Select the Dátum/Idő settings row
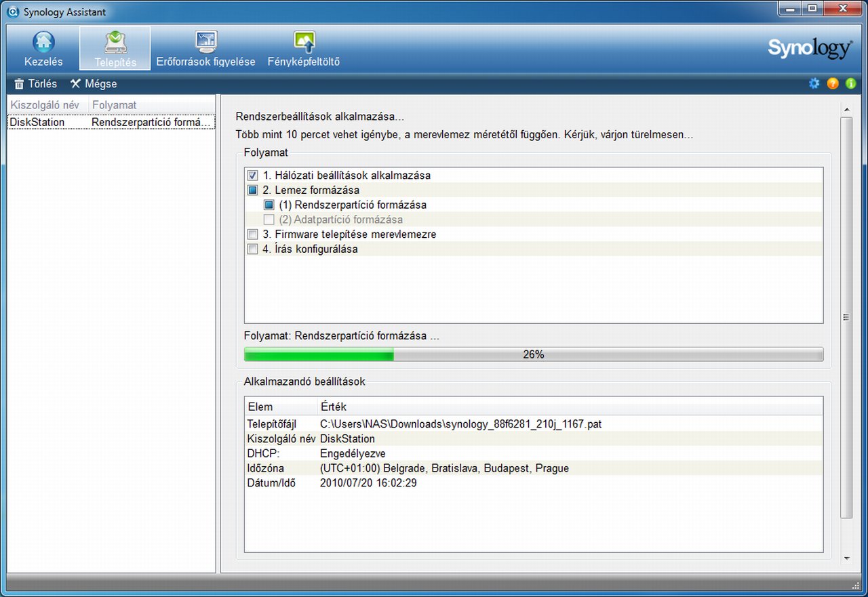 (534, 484)
